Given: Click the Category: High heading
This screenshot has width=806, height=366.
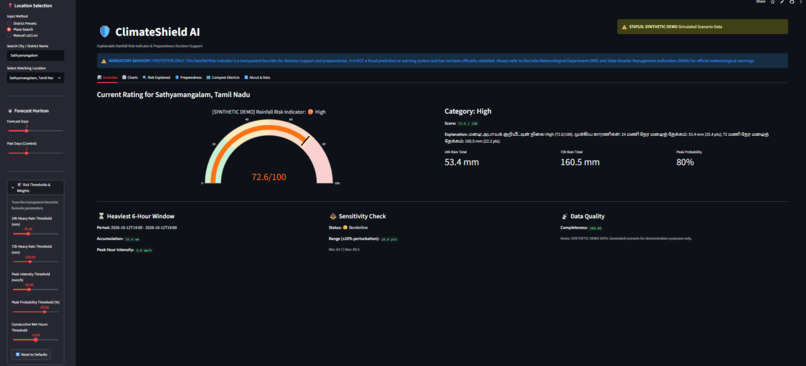Looking at the screenshot, I should (x=468, y=111).
